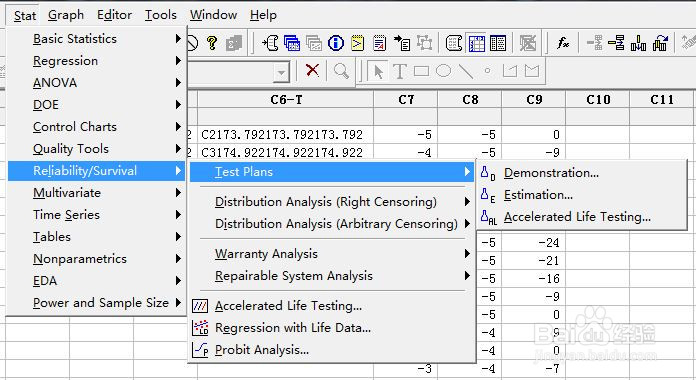Image resolution: width=696 pixels, height=380 pixels.
Task: Open the Stat menu
Action: click(24, 16)
